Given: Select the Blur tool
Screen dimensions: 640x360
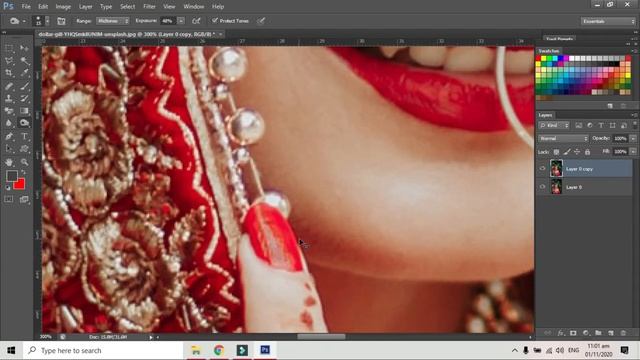Looking at the screenshot, I should click(9, 123).
